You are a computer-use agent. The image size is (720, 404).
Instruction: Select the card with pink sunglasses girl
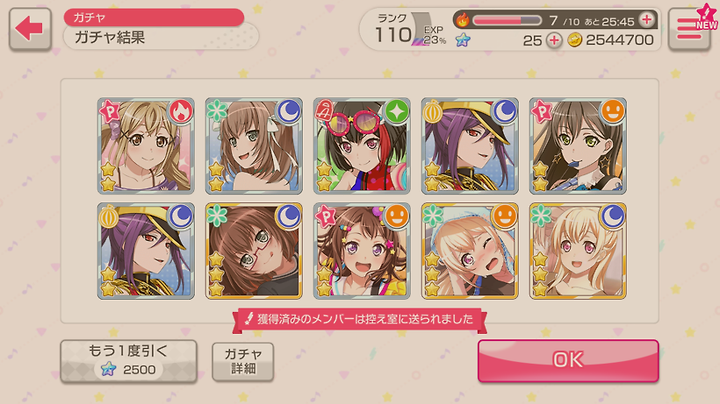362,146
